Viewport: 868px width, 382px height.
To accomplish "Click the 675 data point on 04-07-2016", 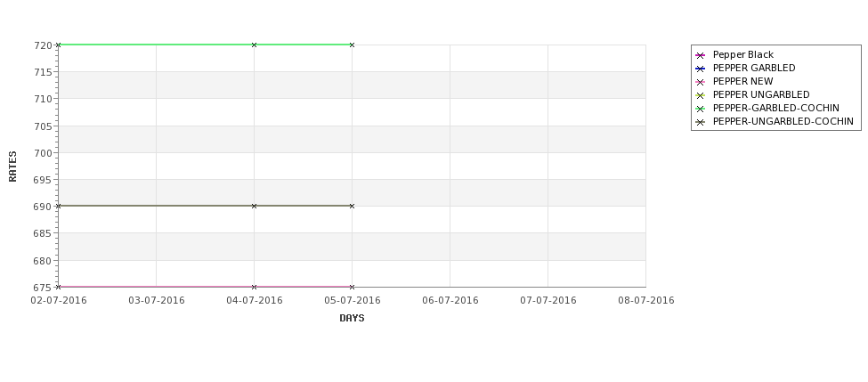I will pos(254,287).
